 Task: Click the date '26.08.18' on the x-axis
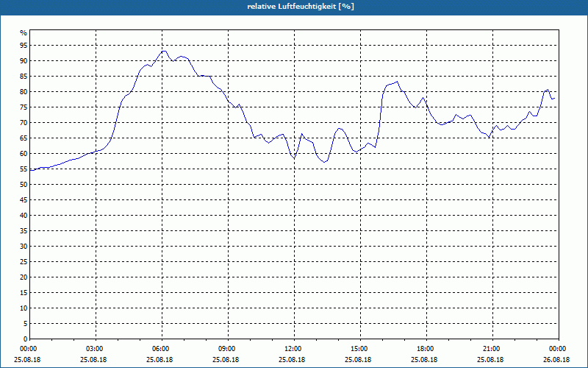556,360
